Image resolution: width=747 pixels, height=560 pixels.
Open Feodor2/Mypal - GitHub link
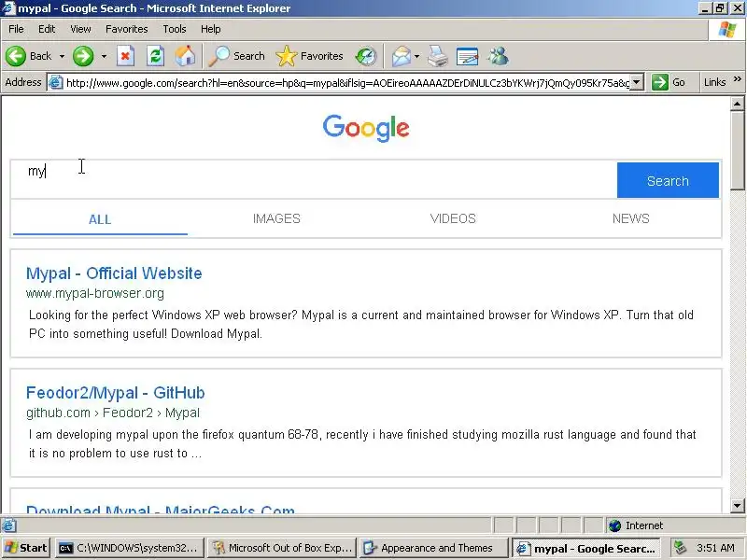(115, 393)
